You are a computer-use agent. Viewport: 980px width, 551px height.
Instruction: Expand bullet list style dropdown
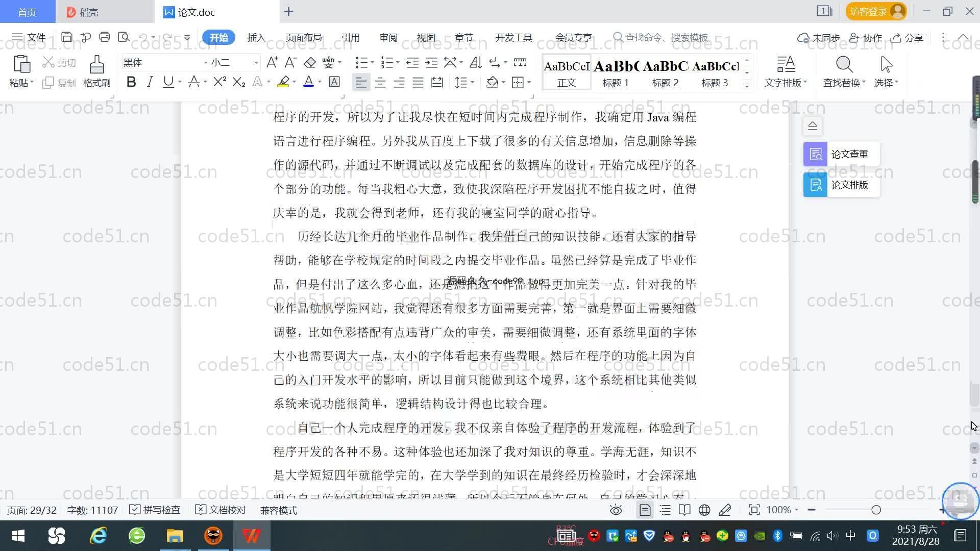372,63
